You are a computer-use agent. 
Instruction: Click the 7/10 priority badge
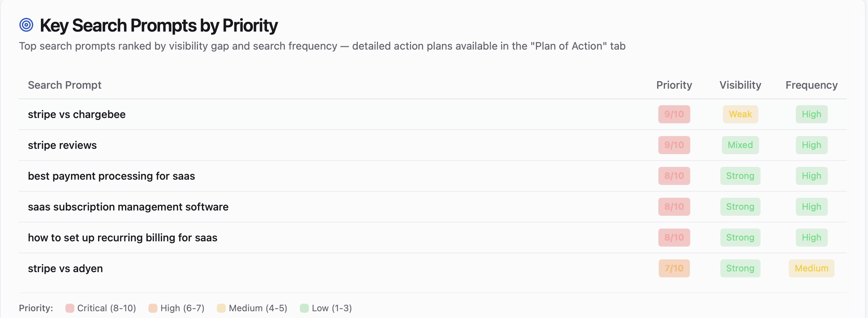pyautogui.click(x=674, y=268)
